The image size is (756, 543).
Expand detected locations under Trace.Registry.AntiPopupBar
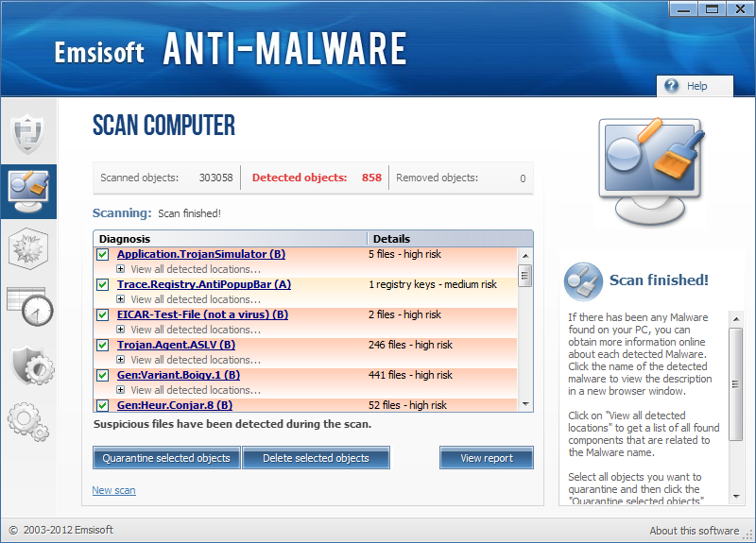(x=121, y=299)
